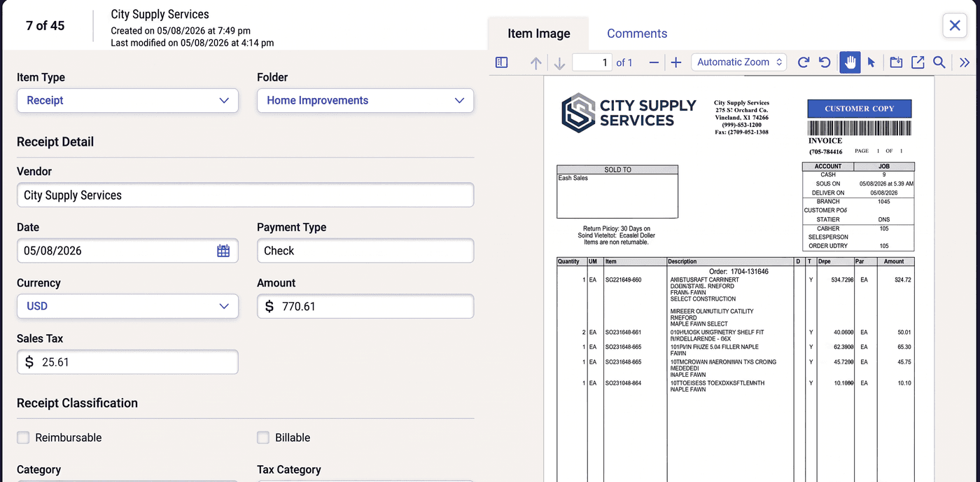Viewport: 980px width, 482px height.
Task: Click the 'Quantity' column header
Action: 568,261
